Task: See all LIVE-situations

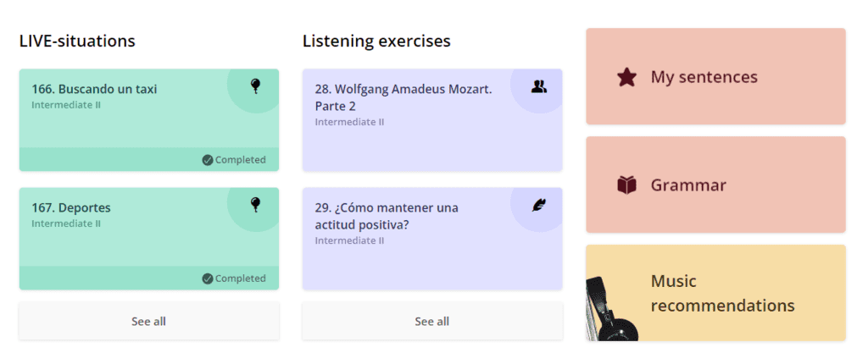Action: 148,322
